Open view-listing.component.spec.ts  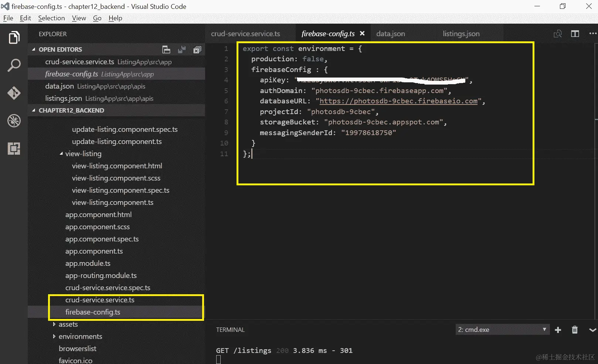(120, 190)
